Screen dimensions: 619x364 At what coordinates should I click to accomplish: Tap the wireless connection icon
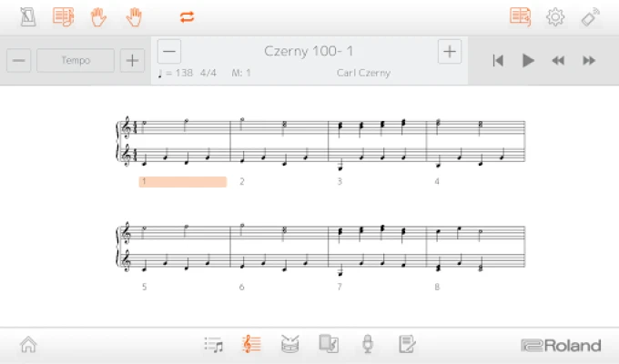coord(591,16)
